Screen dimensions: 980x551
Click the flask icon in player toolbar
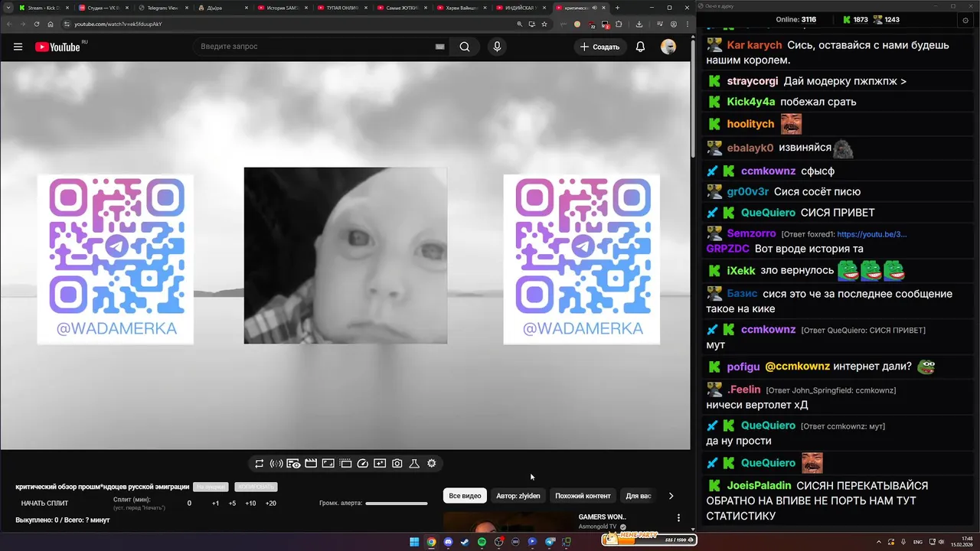(x=414, y=464)
